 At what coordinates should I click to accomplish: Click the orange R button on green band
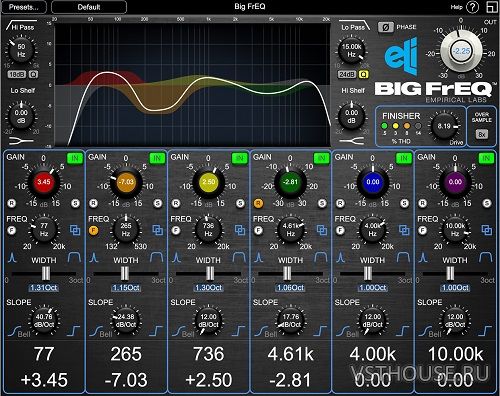click(x=258, y=203)
